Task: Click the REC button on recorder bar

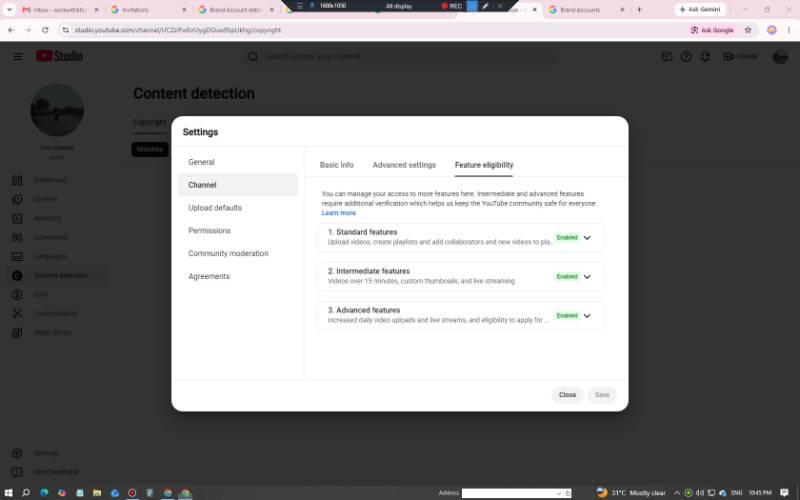Action: pos(452,6)
